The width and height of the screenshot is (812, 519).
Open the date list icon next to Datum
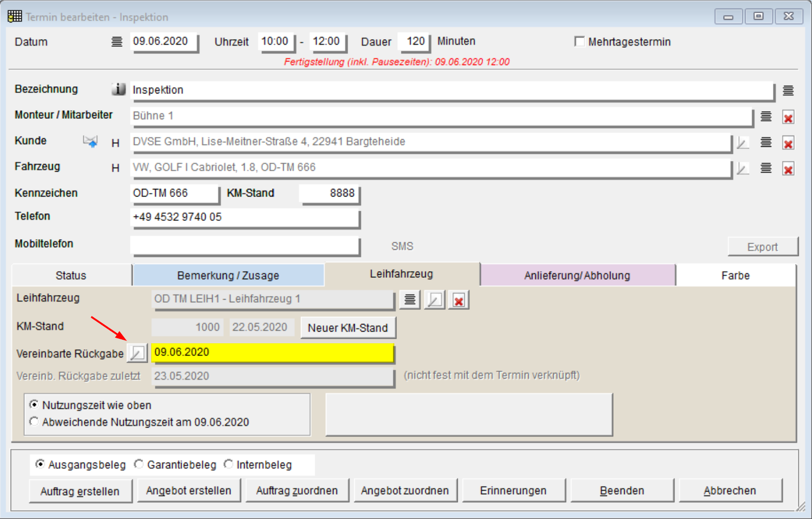pyautogui.click(x=117, y=42)
